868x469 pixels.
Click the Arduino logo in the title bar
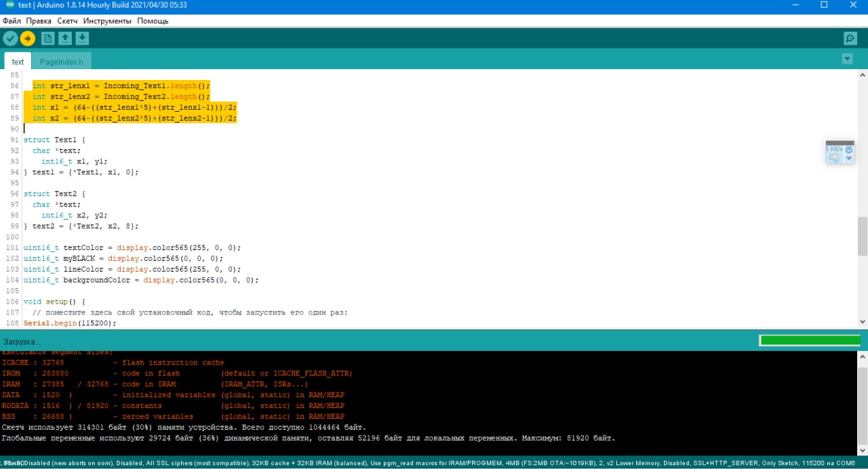(x=9, y=5)
